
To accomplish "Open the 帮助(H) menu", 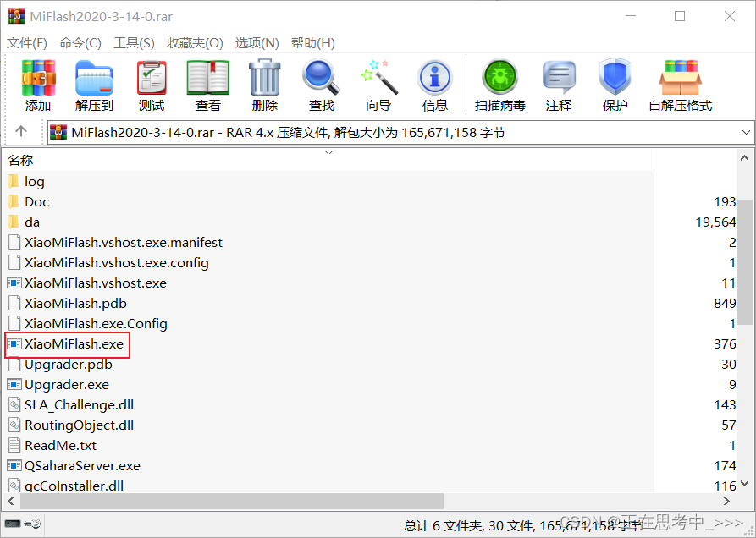I will click(313, 43).
